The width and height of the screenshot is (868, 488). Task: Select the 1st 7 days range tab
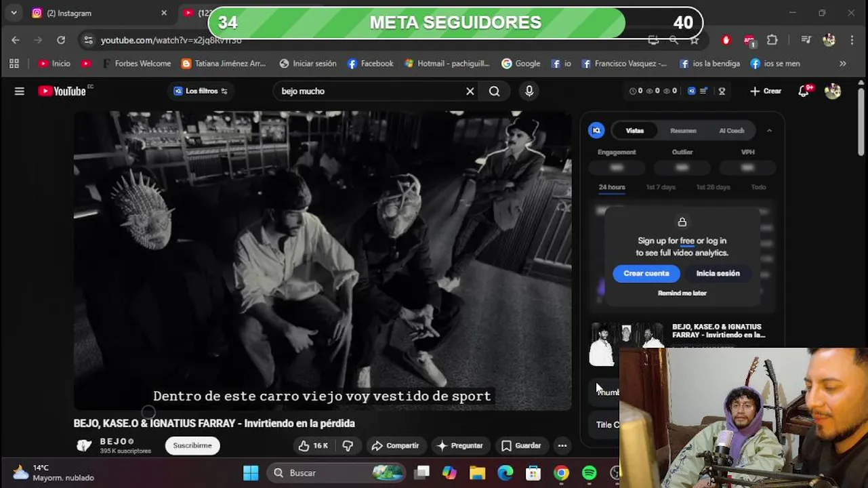point(661,187)
